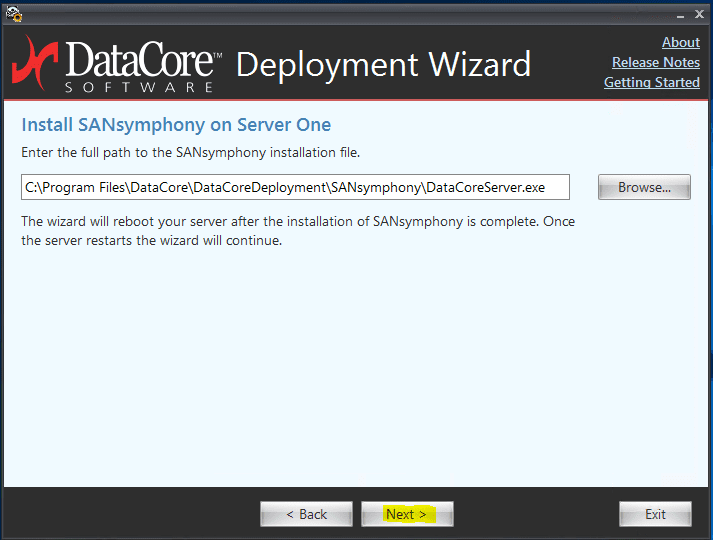Screen dimensions: 713x540
Task: Click the "Deployment Wizard" banner title
Action: pos(383,64)
